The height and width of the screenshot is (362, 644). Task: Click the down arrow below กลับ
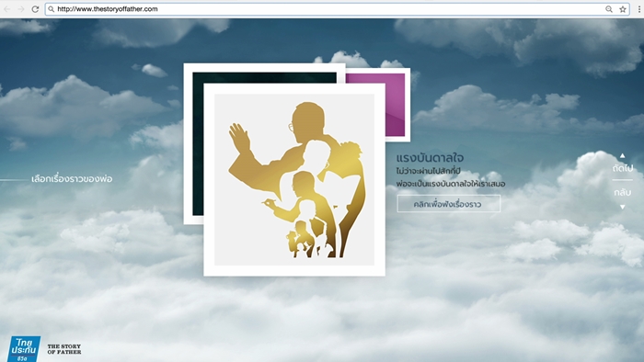point(623,207)
